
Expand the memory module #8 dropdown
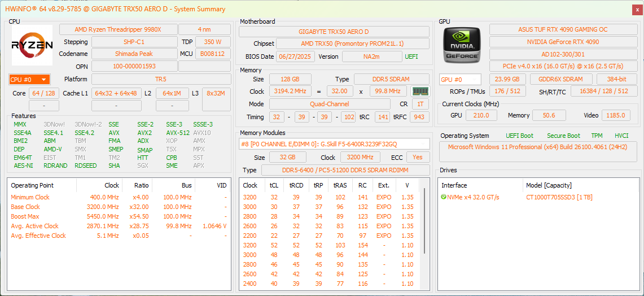[x=334, y=144]
